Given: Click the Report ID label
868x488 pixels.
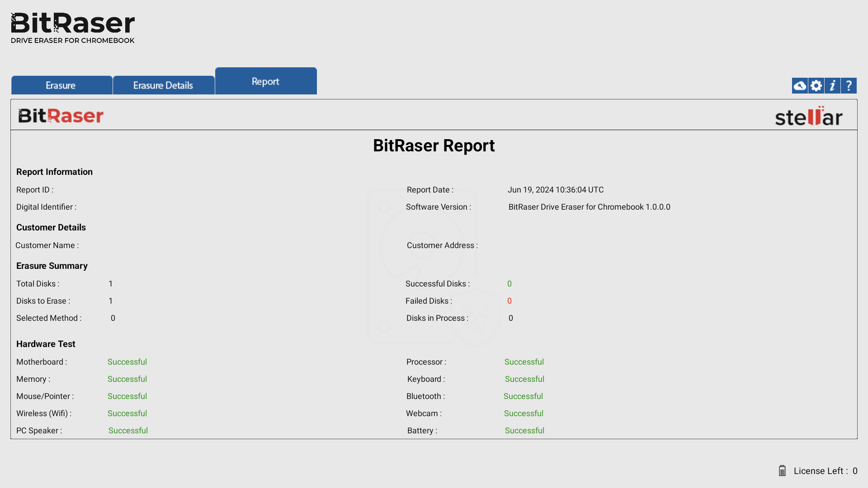Looking at the screenshot, I should tap(35, 190).
